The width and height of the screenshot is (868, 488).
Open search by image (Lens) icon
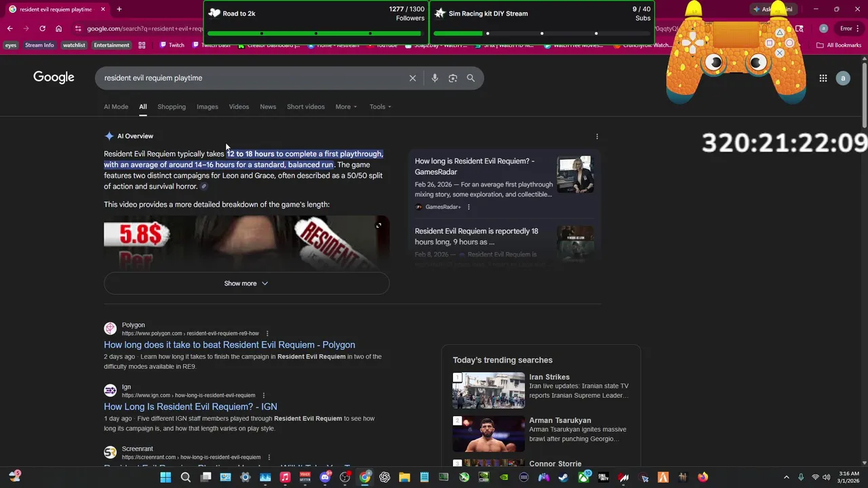click(453, 78)
